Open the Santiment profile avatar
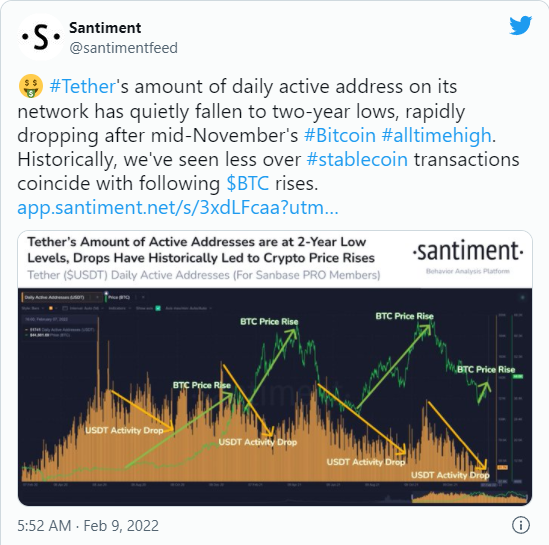This screenshot has width=549, height=545. point(41,37)
